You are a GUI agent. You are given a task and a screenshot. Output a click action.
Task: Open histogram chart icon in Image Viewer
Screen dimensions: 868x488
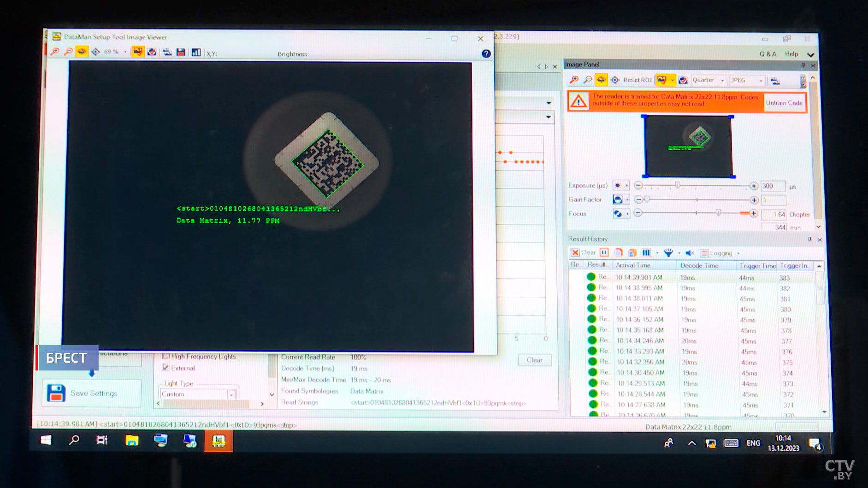(x=196, y=53)
